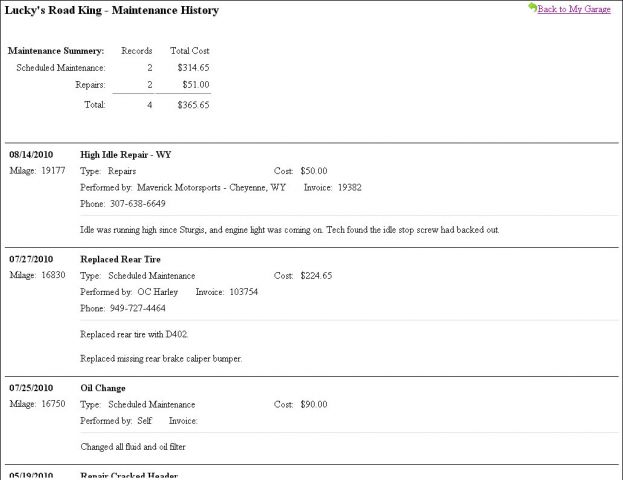Click the Replaced Rear Tire record title
Image resolution: width=623 pixels, height=480 pixels.
(120, 259)
